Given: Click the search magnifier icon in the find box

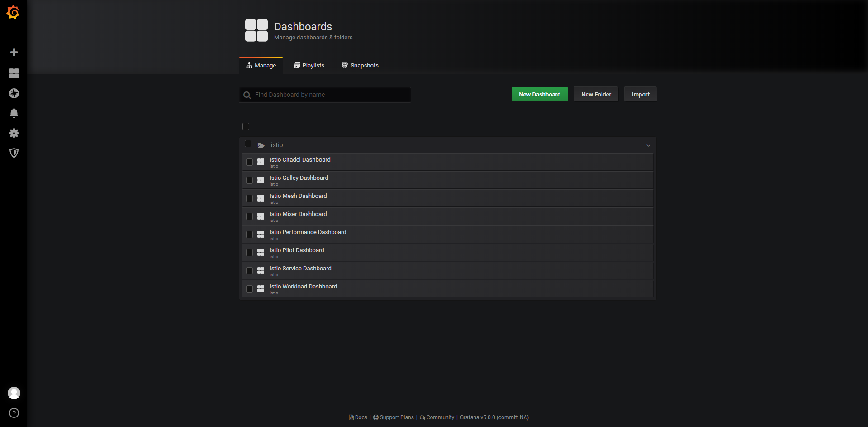Looking at the screenshot, I should click(247, 95).
